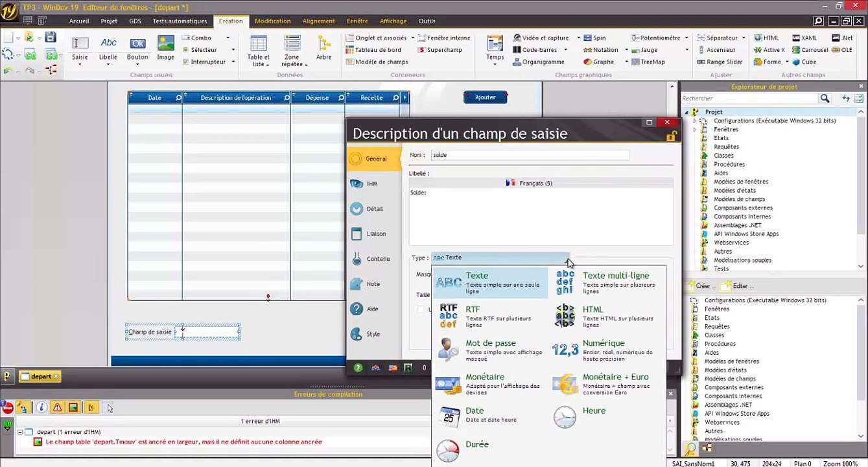
Task: Open the Combo control dropdown
Action: point(228,38)
